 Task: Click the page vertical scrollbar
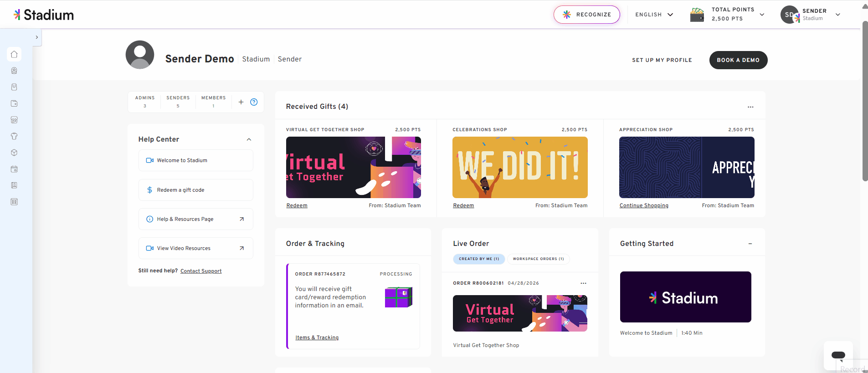[865, 101]
